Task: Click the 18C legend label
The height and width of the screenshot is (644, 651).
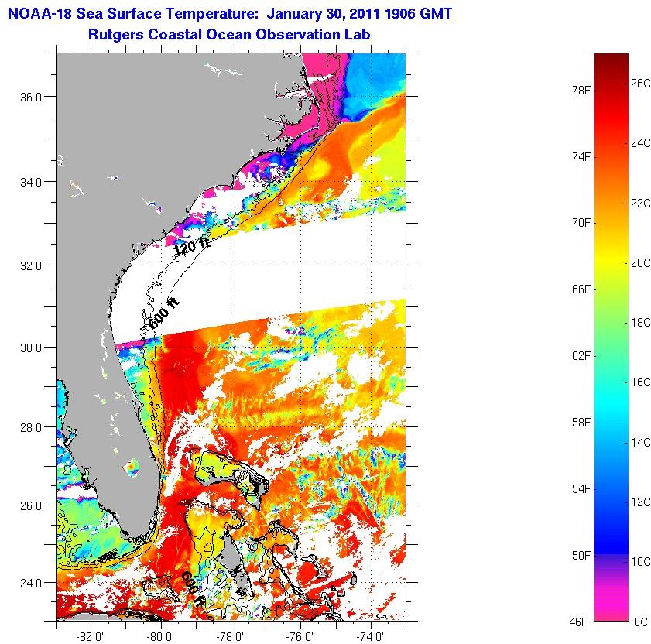Action: coord(641,323)
